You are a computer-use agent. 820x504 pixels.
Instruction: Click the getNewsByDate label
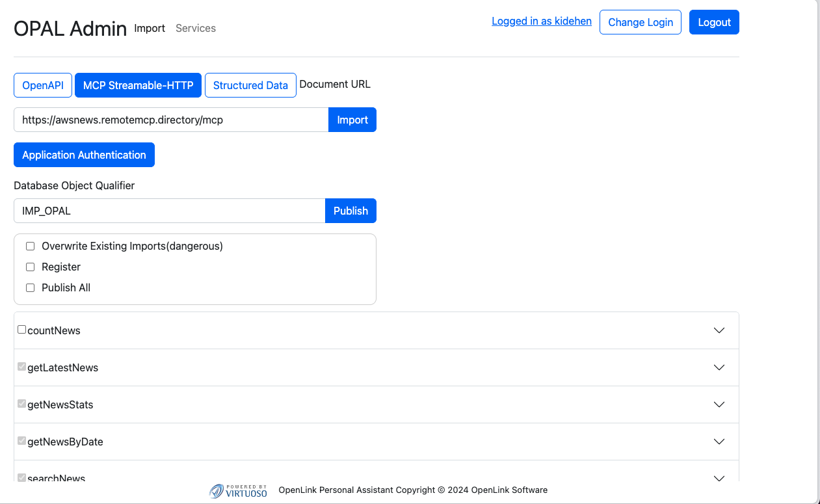click(x=65, y=442)
